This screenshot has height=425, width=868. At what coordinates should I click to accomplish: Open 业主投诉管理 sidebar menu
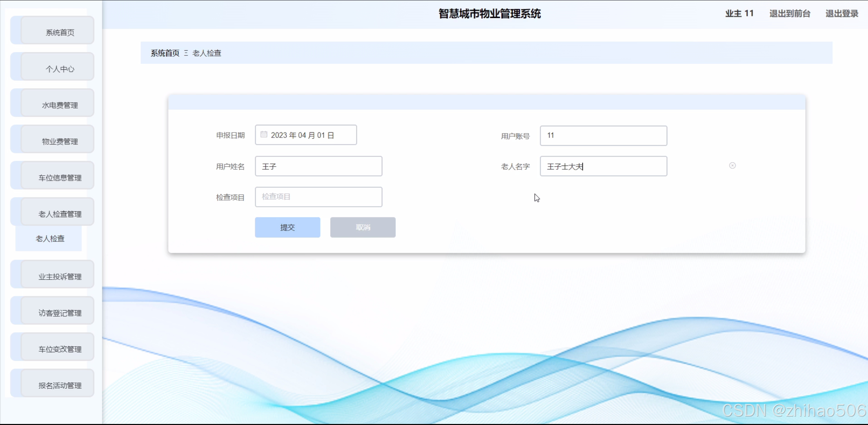coord(60,276)
